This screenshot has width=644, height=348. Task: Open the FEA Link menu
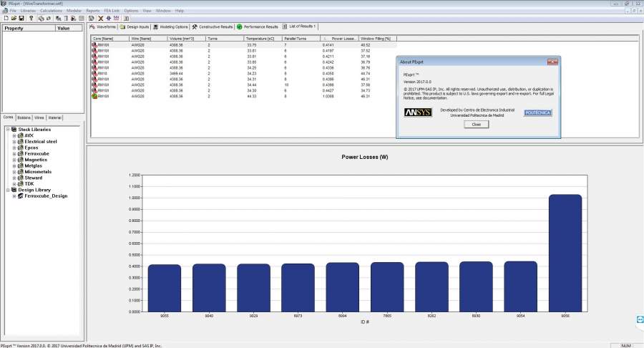point(112,11)
